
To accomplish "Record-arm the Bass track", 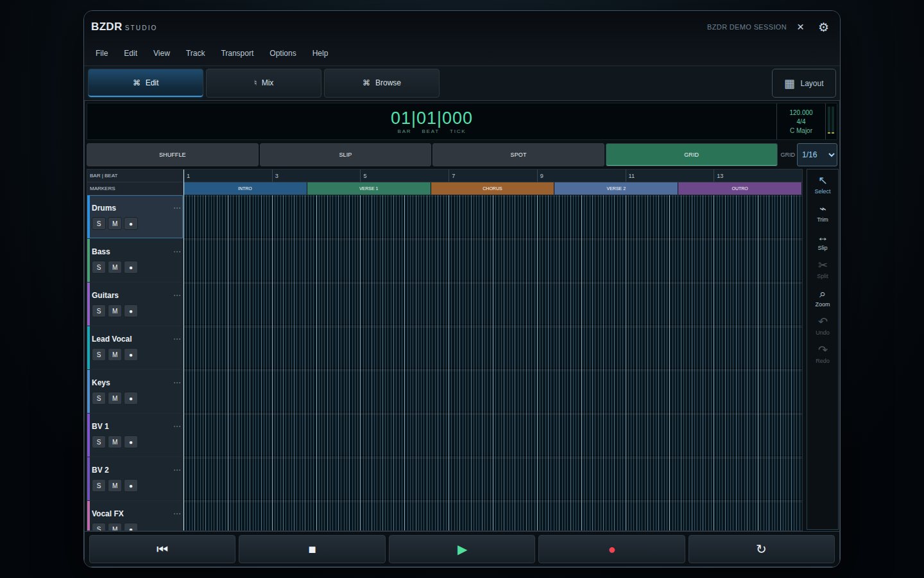I will [131, 267].
